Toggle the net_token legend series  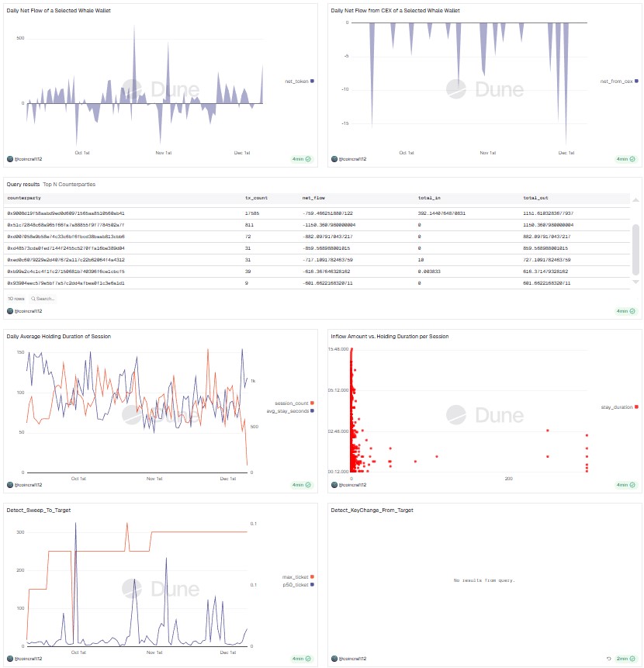tap(299, 81)
